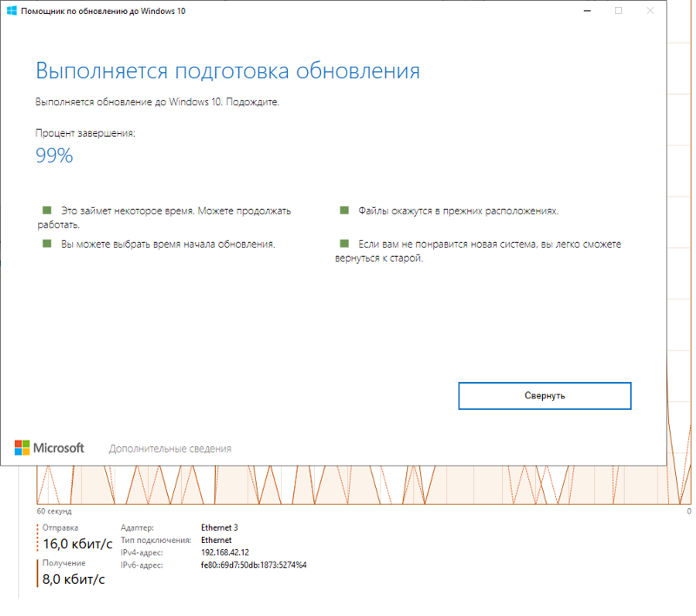Click the network throughput graph in background window
696x616 pixels.
[363, 485]
